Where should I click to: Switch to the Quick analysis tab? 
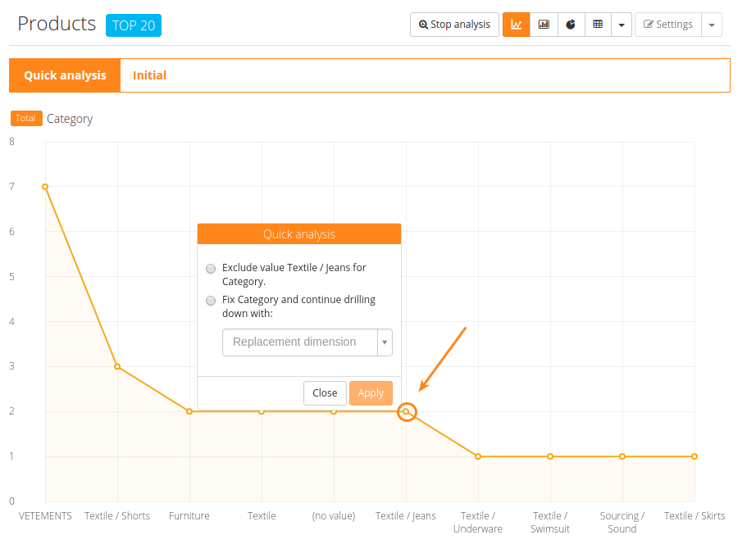tap(65, 75)
